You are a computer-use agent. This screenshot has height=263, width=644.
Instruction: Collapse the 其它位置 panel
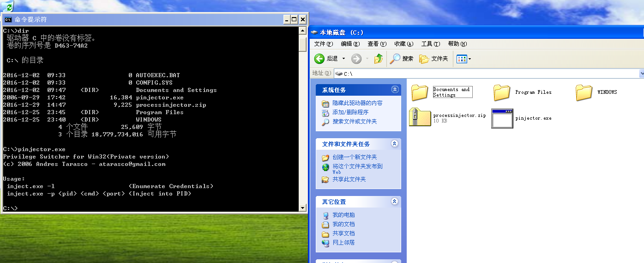pos(394,202)
